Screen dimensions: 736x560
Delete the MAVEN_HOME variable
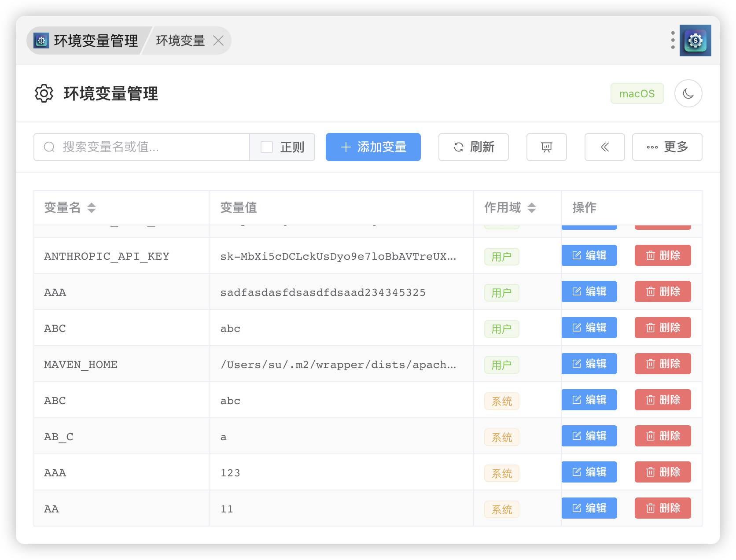click(662, 364)
